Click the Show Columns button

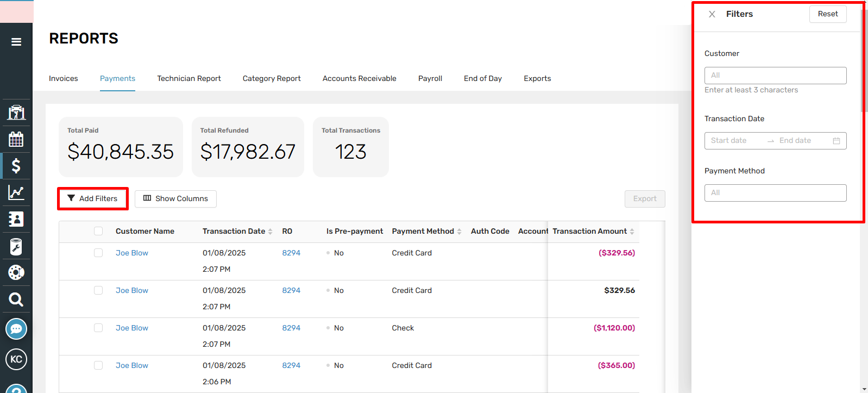(175, 199)
